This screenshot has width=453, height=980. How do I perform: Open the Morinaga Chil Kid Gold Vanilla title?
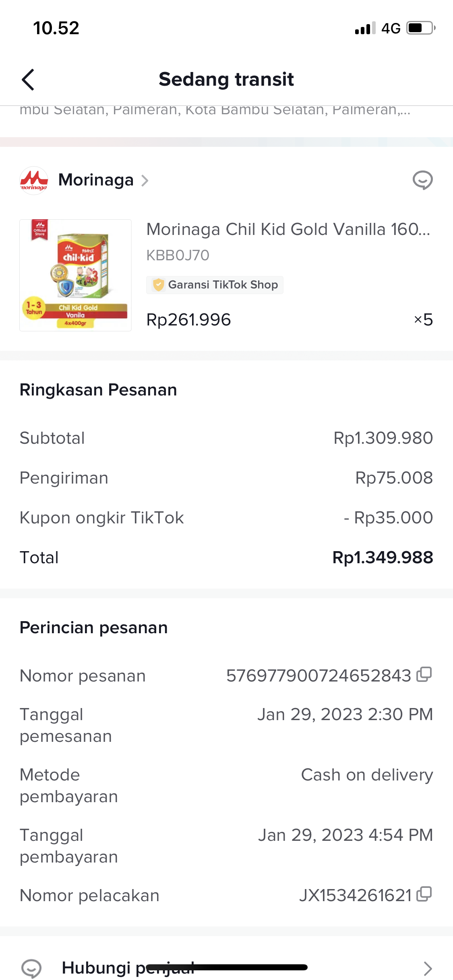[x=288, y=229]
